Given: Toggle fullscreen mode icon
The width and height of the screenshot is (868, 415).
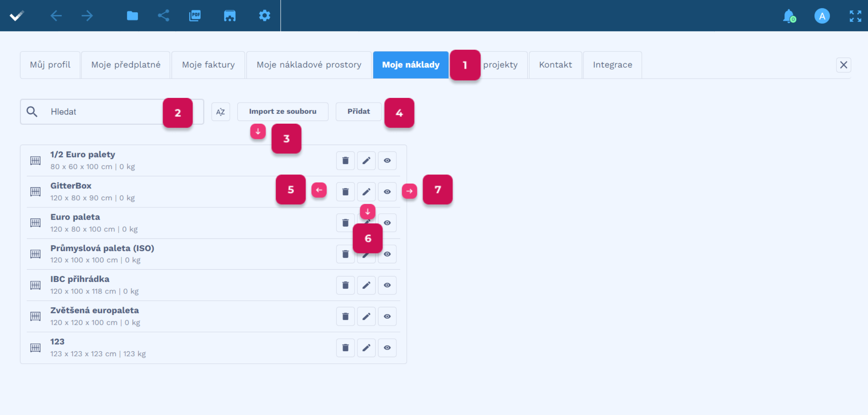Looking at the screenshot, I should [855, 16].
